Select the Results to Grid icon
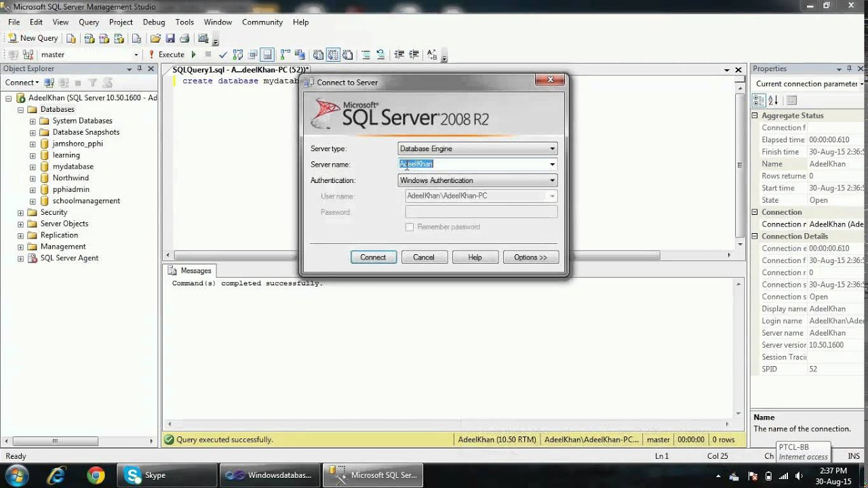This screenshot has height=488, width=868. [333, 54]
